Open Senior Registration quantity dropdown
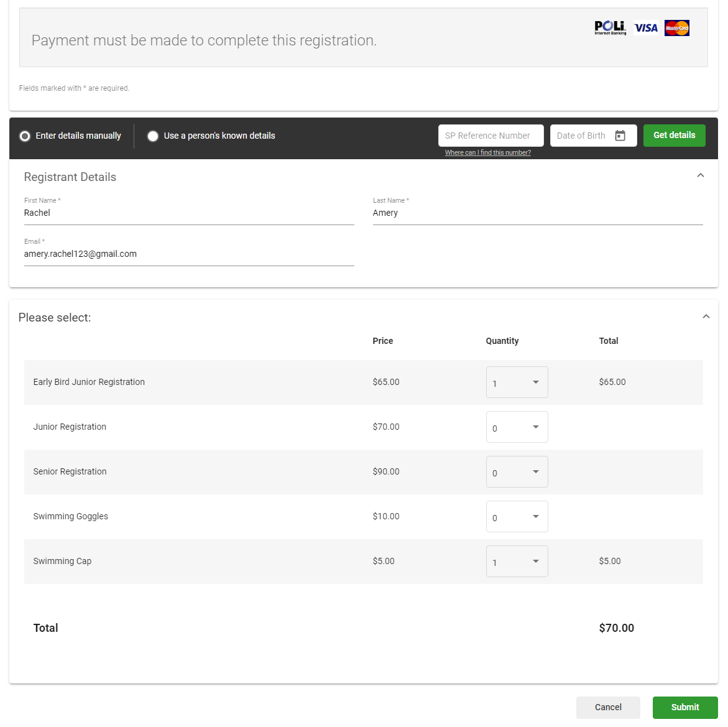The height and width of the screenshot is (727, 728). 517,471
